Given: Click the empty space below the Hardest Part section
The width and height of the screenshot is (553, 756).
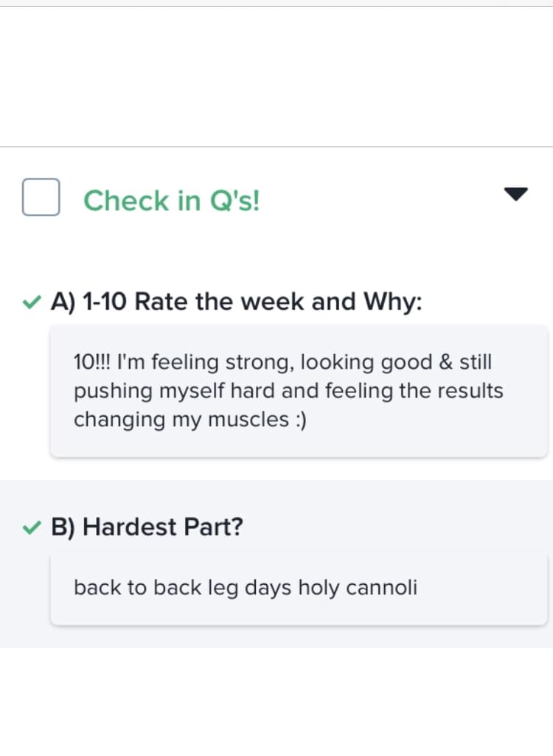Looking at the screenshot, I should coord(276,701).
